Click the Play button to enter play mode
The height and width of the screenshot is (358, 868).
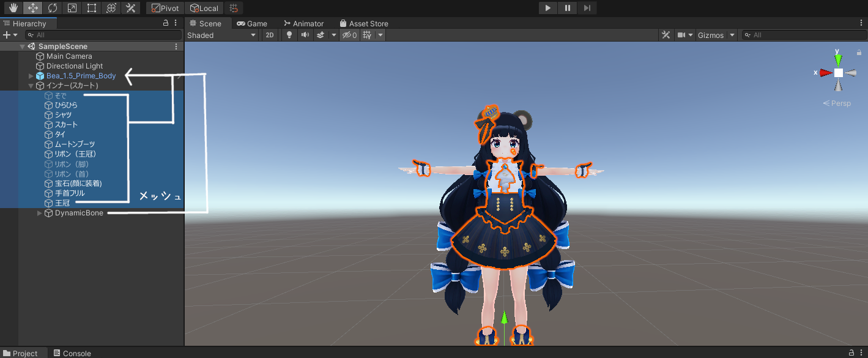coord(547,8)
